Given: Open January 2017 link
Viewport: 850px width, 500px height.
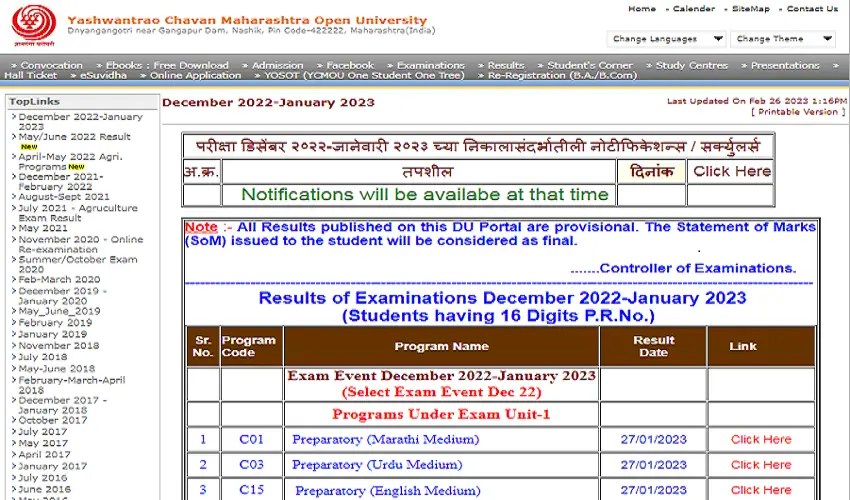Looking at the screenshot, I should tap(52, 466).
